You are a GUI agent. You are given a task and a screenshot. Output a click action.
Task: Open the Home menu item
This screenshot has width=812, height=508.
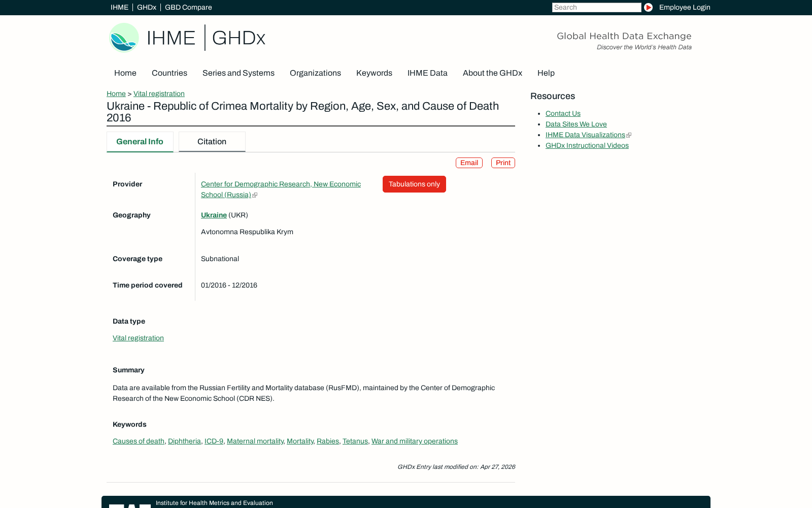point(125,73)
